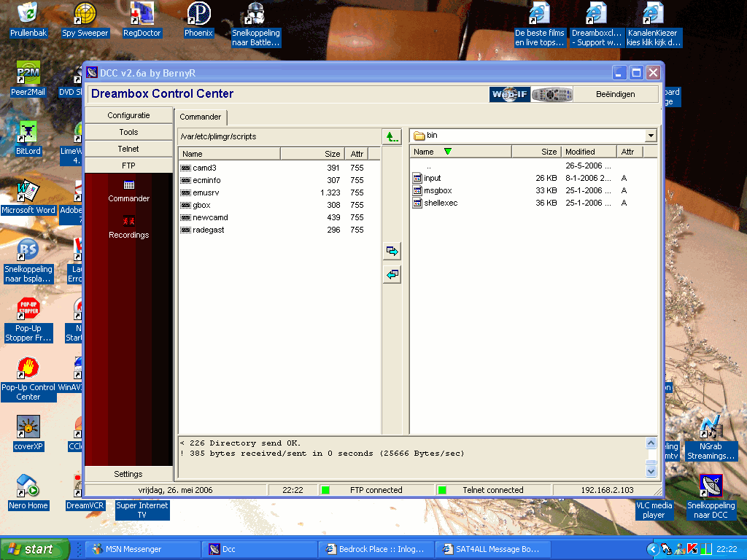
Task: Click the 192.168.2.103 IP address in status bar
Action: [607, 490]
